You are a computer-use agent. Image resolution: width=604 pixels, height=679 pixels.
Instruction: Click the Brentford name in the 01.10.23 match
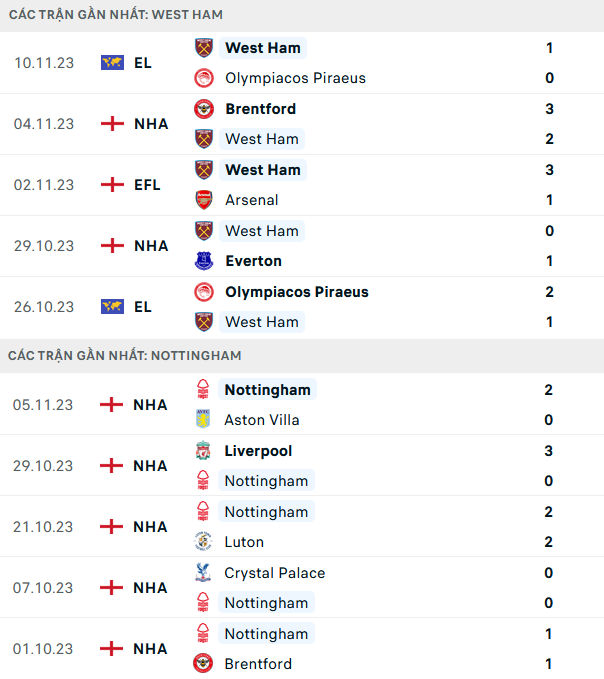point(258,664)
